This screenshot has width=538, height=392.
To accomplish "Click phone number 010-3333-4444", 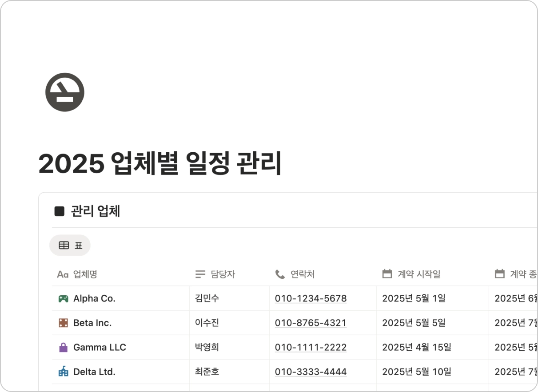I will [x=311, y=372].
